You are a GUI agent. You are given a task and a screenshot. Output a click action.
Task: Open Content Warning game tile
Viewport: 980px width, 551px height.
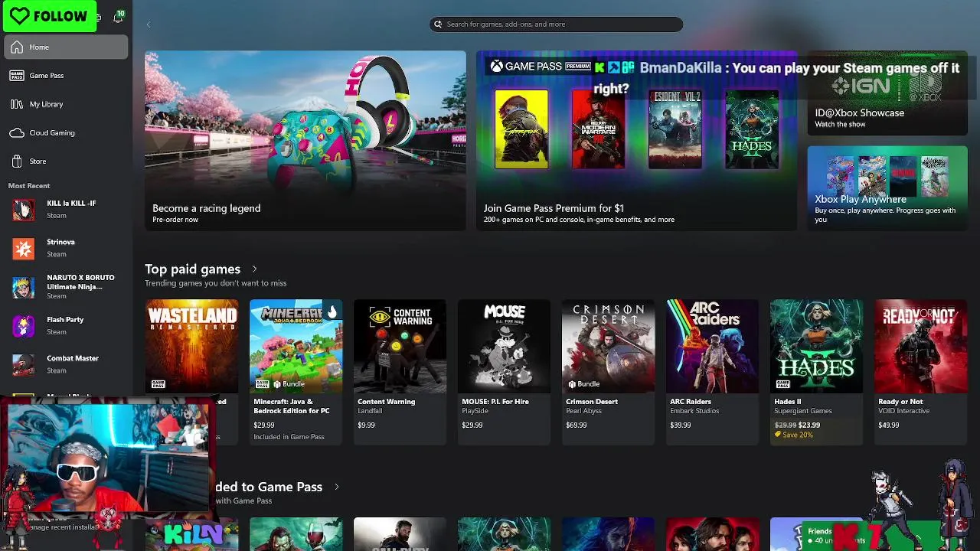point(400,371)
